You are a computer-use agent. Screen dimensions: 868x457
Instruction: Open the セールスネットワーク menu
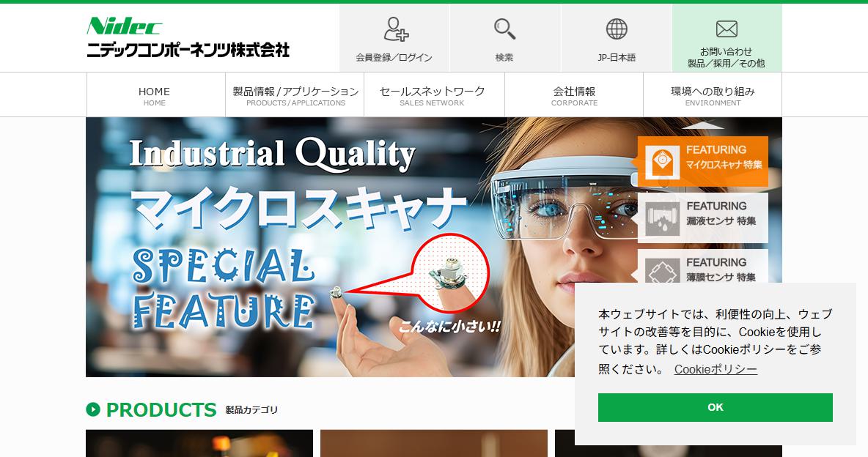434,95
